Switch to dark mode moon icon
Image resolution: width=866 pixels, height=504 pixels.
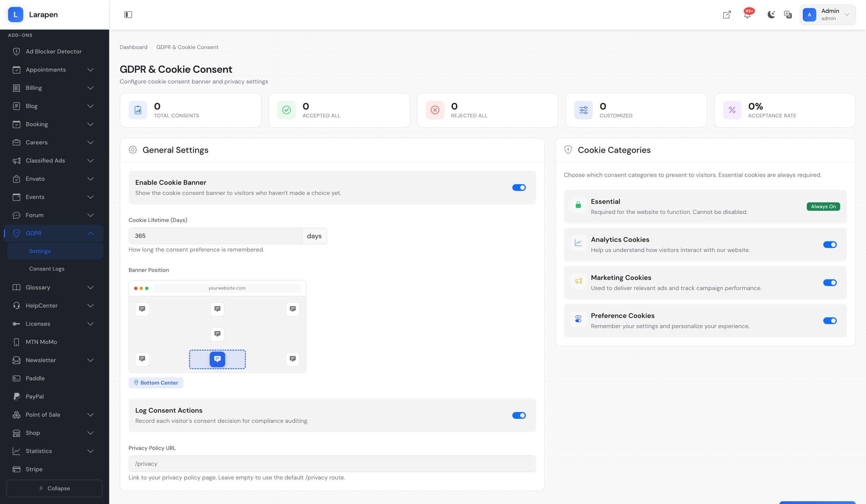click(x=771, y=15)
